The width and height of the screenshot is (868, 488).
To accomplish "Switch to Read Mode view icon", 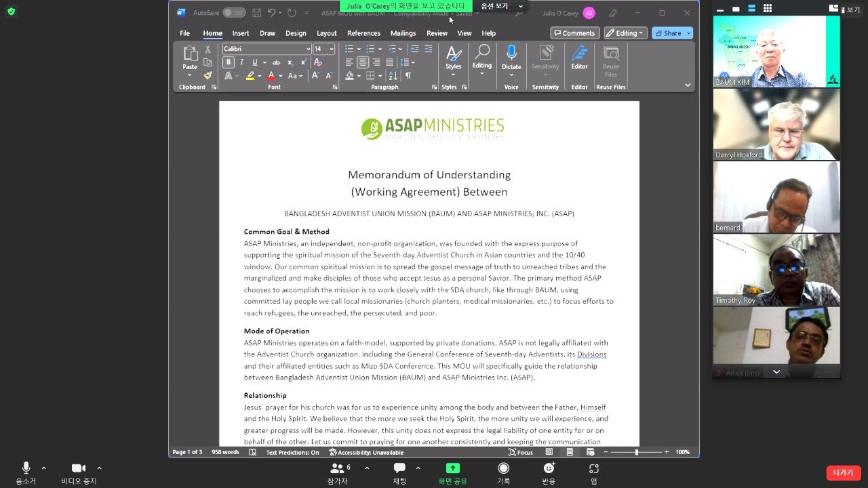I will pyautogui.click(x=549, y=452).
